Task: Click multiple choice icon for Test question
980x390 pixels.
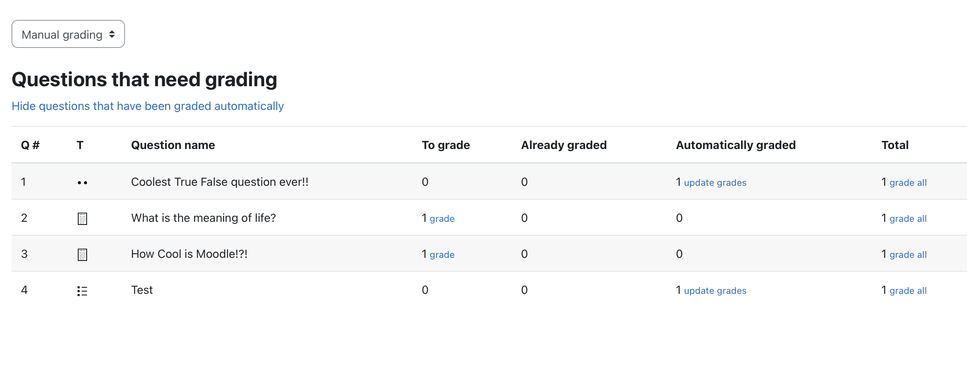Action: point(82,291)
